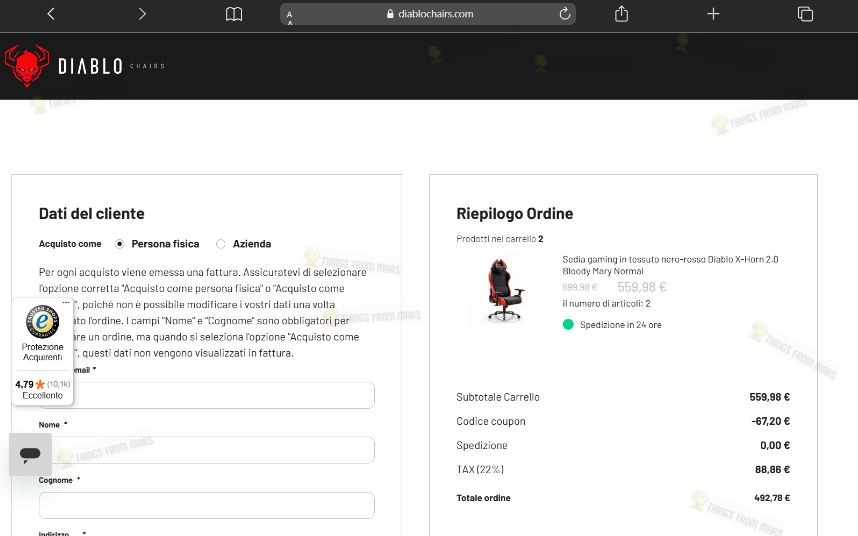The height and width of the screenshot is (536, 858).
Task: Tap the AA text size icon
Action: coord(289,17)
